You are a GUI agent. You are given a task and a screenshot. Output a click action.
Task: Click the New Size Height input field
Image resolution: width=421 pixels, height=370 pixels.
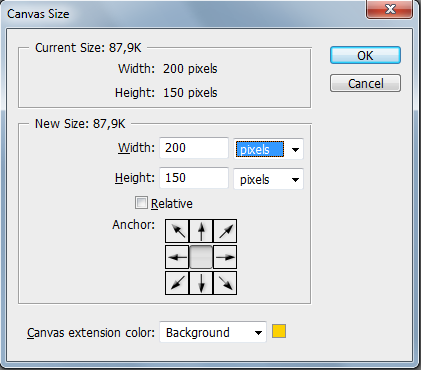[x=194, y=178]
